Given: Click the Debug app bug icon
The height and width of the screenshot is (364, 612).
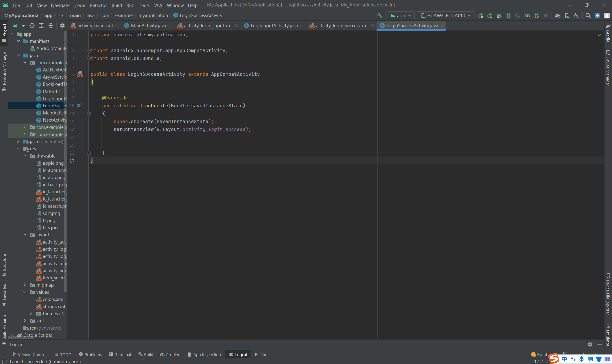Looking at the screenshot, I should point(508,16).
